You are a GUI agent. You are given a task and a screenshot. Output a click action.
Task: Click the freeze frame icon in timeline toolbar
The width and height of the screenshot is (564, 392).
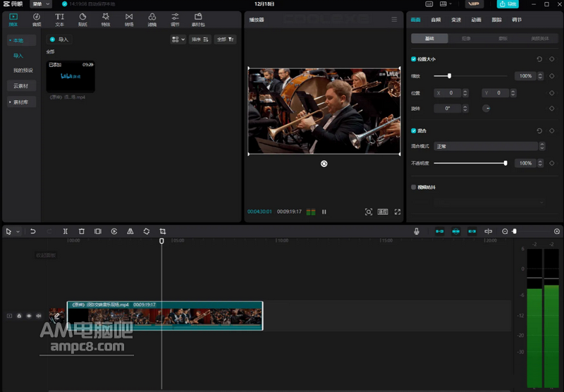(x=98, y=231)
